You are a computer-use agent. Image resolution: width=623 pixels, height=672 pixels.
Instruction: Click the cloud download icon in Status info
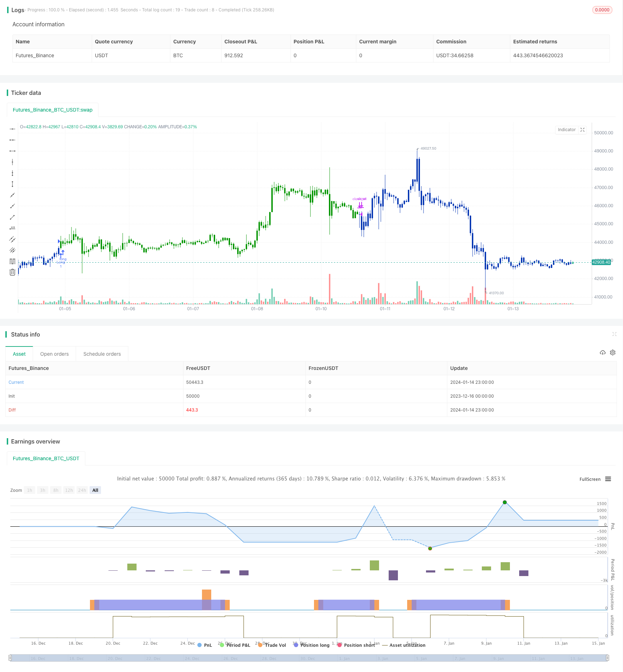pos(603,353)
